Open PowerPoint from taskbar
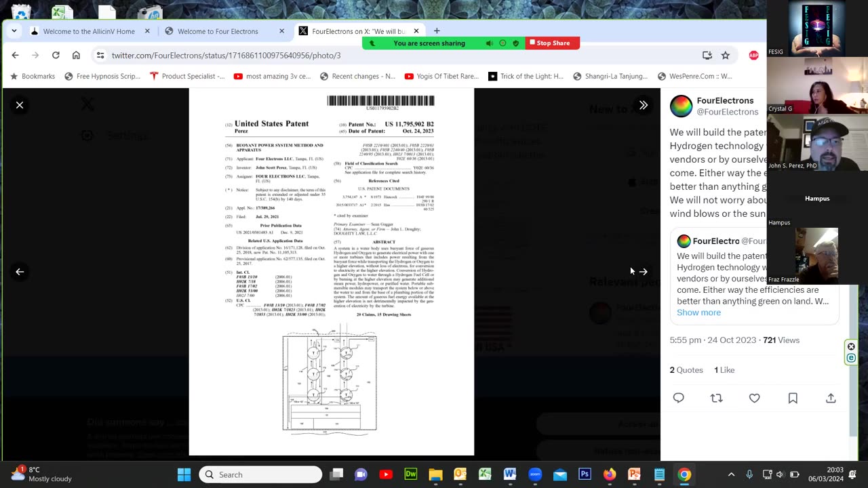Image resolution: width=868 pixels, height=488 pixels. (634, 474)
